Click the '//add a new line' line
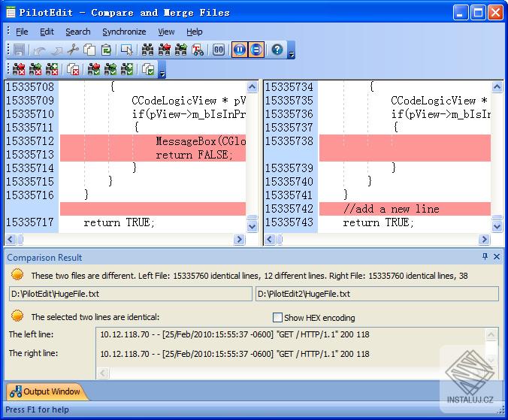Image resolution: width=508 pixels, height=420 pixels. click(391, 209)
